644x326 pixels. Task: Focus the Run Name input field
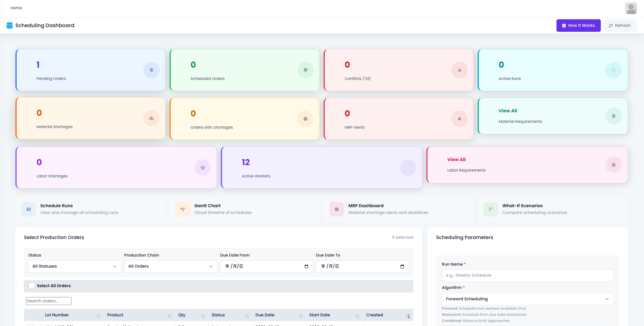[x=527, y=276]
